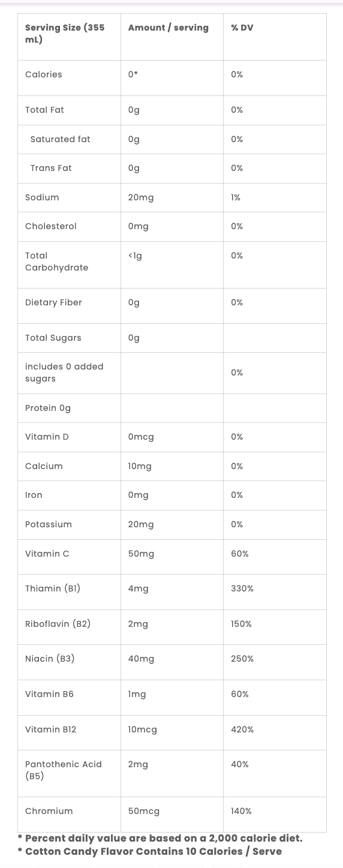Click the Serving Size (355 mL) header cell
Image resolution: width=343 pixels, height=868 pixels.
click(x=69, y=37)
